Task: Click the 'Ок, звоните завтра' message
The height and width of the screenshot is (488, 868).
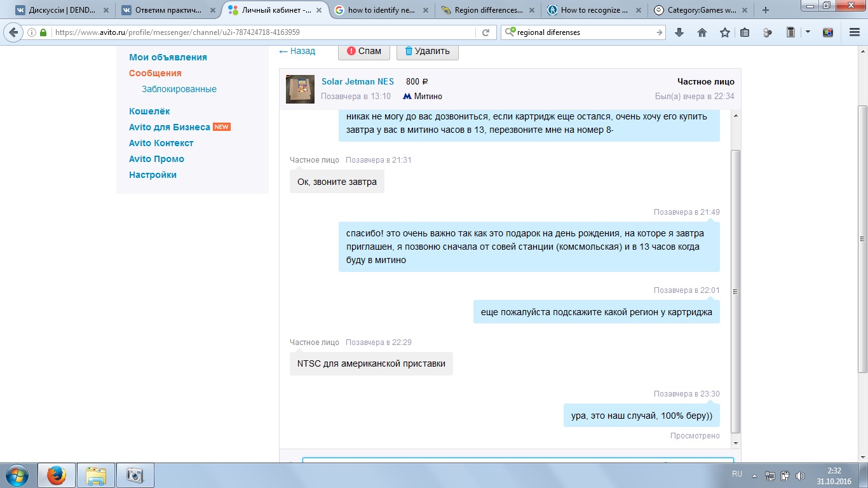Action: 337,182
